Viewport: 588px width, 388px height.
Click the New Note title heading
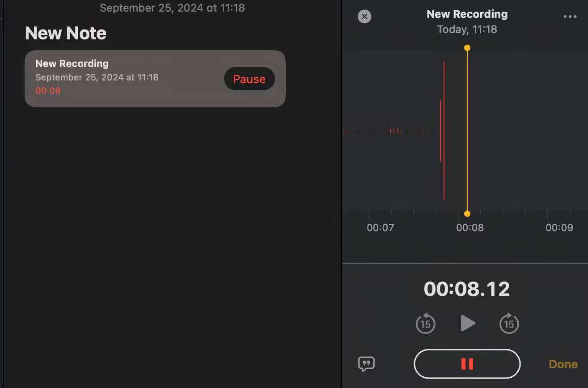point(66,33)
